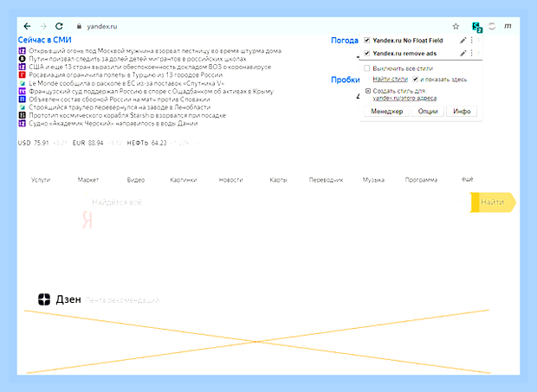
Task: Click the source icon beside the Путин headline
Action: 23,59
